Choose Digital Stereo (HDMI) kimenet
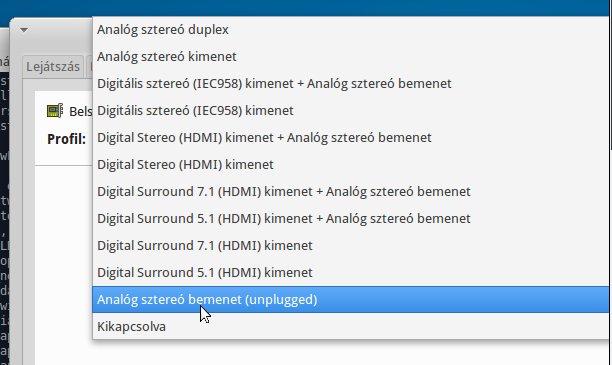 (x=350, y=164)
